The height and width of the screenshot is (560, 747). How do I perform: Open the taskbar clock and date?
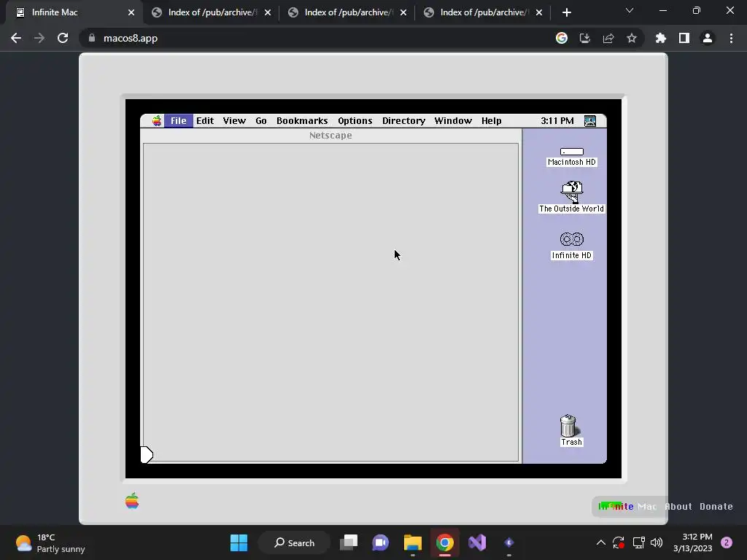[x=693, y=542]
